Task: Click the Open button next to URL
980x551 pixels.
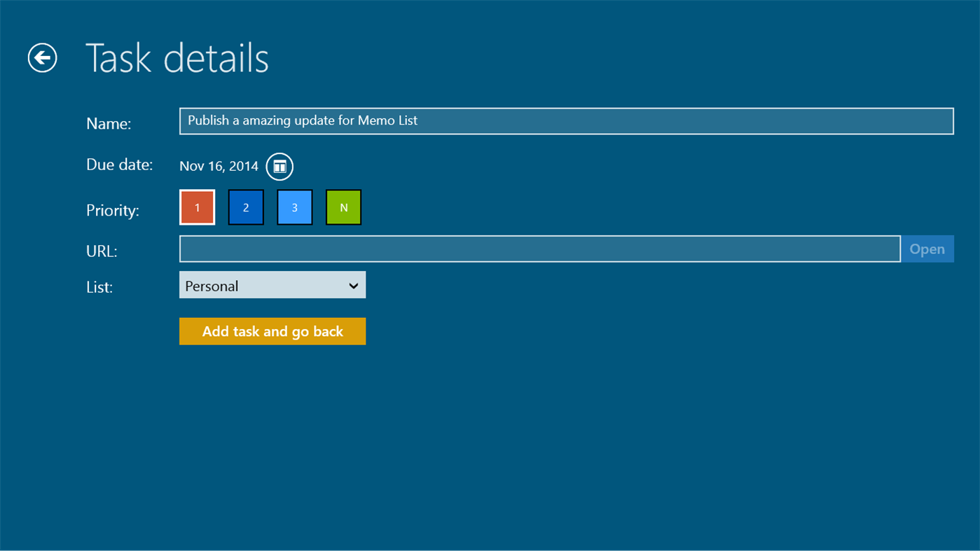Action: [926, 249]
